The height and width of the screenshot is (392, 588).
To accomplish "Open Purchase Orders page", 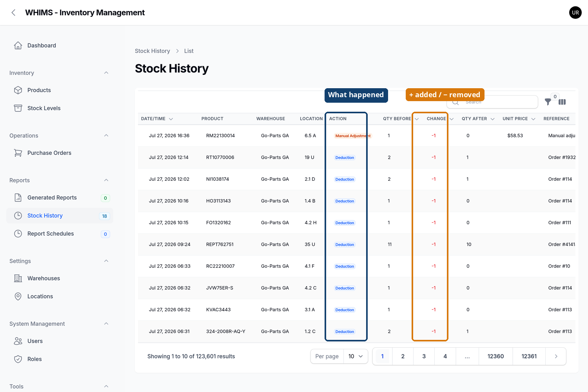I will (60, 153).
